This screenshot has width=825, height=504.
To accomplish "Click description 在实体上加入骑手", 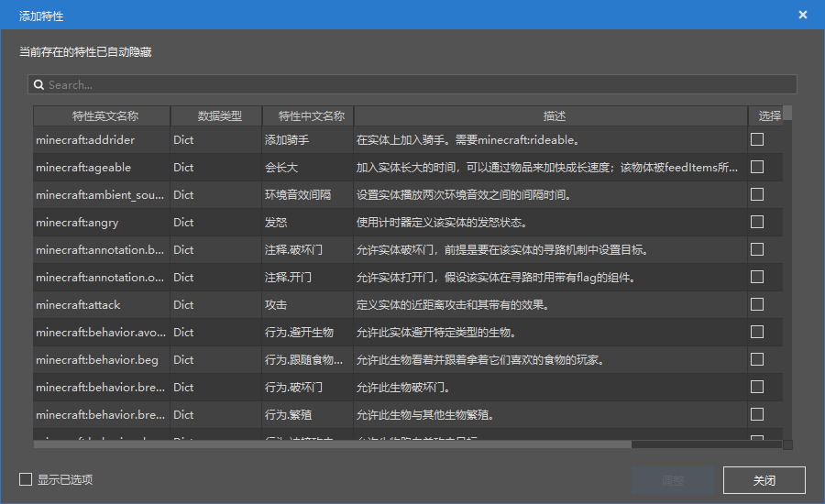I will coord(551,140).
